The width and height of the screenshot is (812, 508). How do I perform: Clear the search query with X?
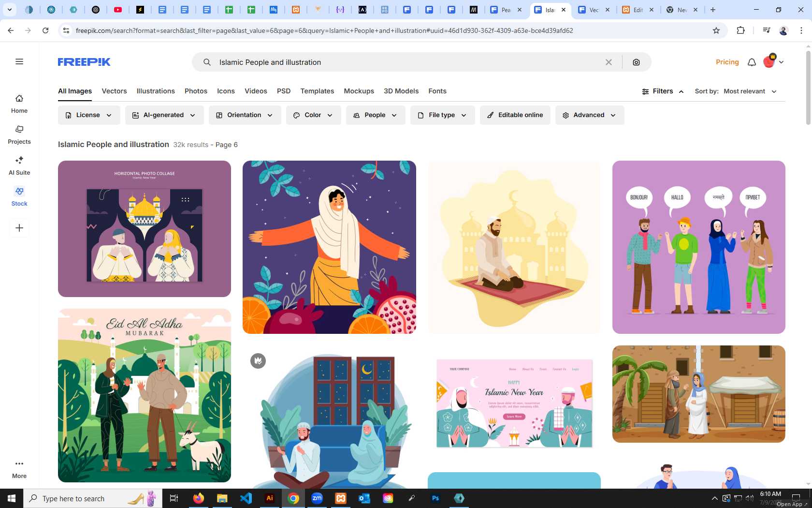pyautogui.click(x=609, y=62)
